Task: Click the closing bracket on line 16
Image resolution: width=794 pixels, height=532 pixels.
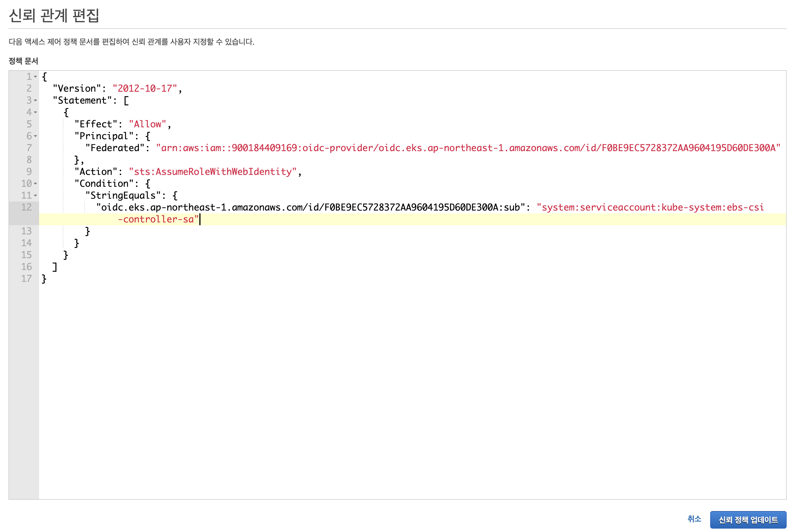Action: click(x=54, y=266)
